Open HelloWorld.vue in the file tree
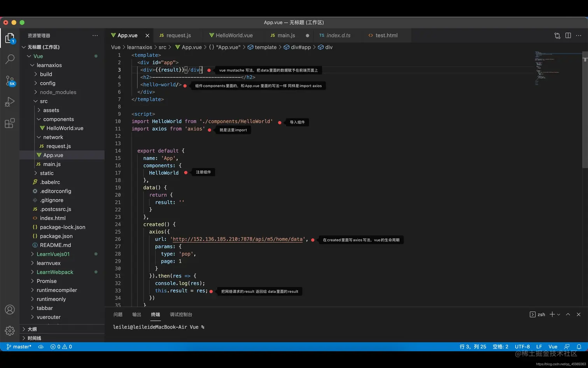Viewport: 588px width, 368px height. pyautogui.click(x=62, y=128)
